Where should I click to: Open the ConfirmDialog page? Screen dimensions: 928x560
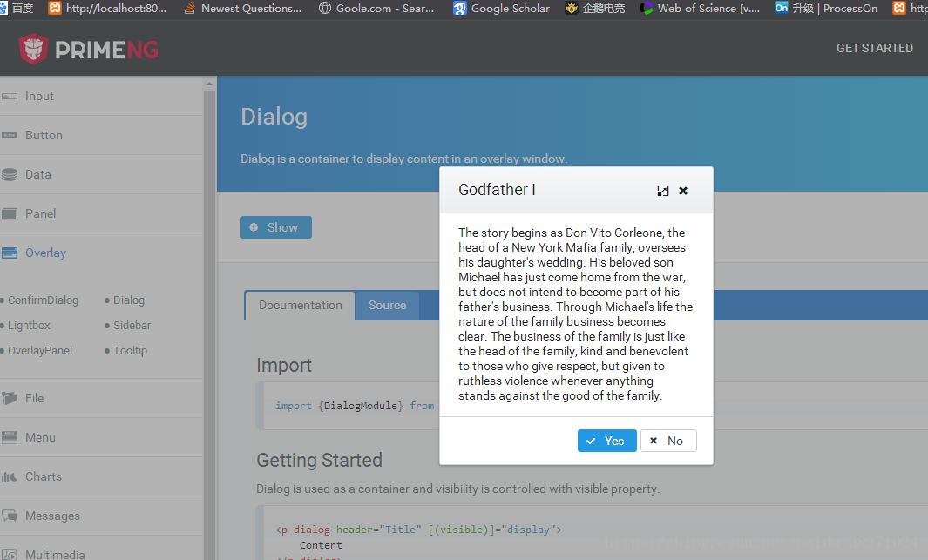(43, 300)
